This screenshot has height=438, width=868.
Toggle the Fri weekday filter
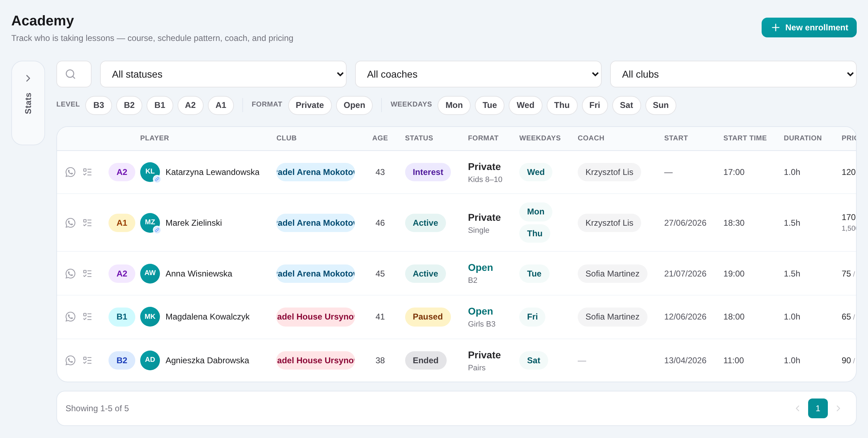tap(595, 105)
